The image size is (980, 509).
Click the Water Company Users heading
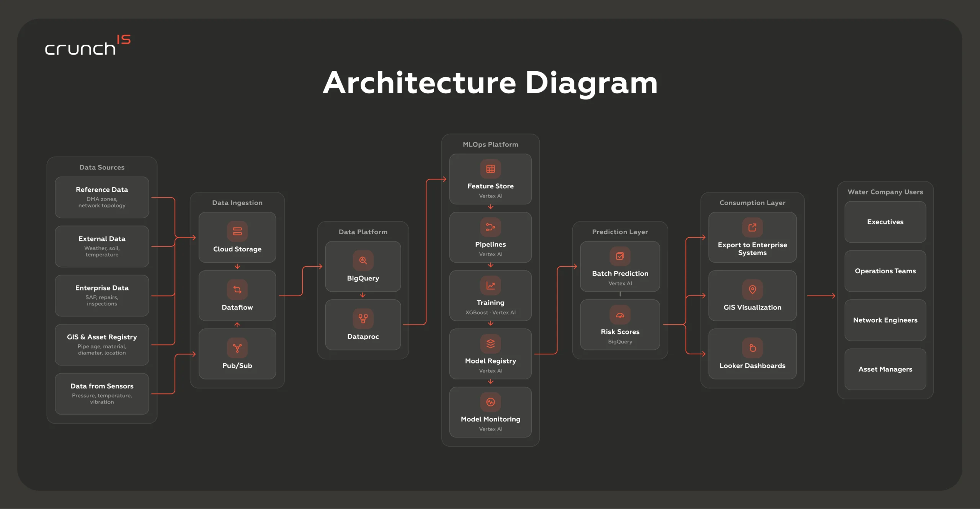pos(885,192)
